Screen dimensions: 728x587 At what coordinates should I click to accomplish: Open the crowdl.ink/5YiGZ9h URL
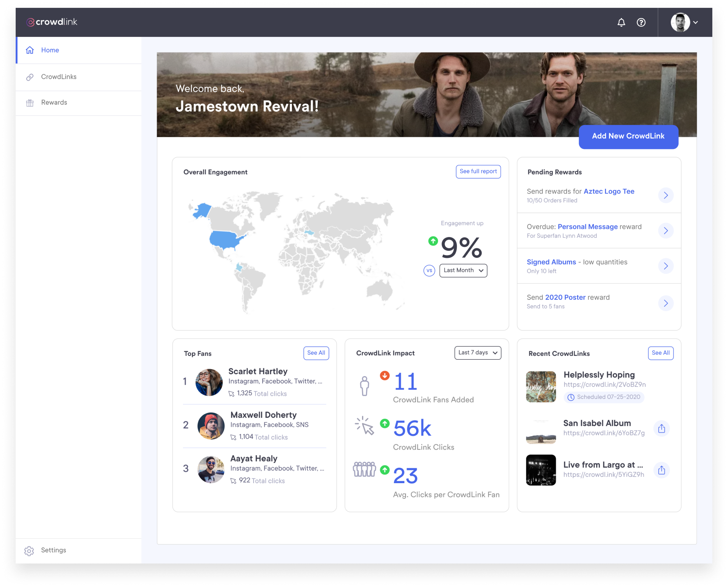click(604, 475)
